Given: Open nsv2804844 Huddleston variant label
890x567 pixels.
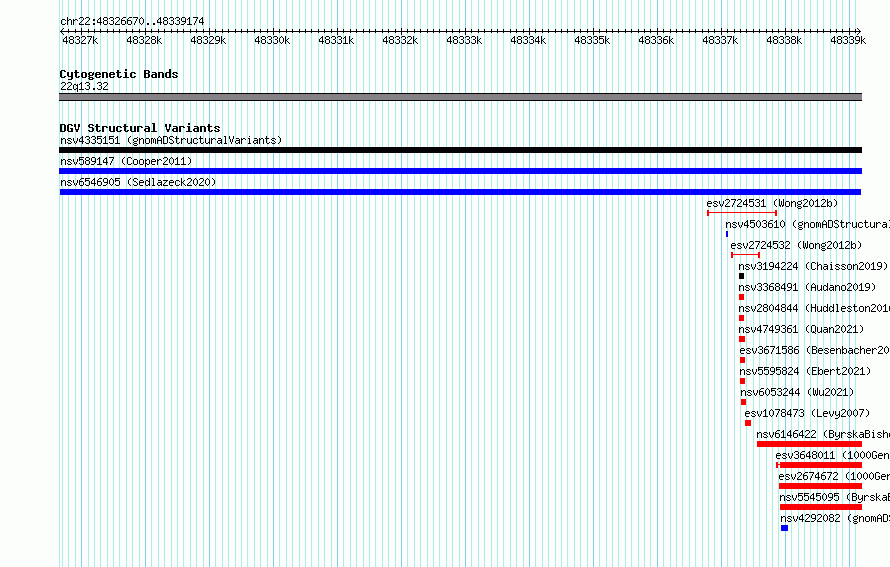Looking at the screenshot, I should pos(814,308).
